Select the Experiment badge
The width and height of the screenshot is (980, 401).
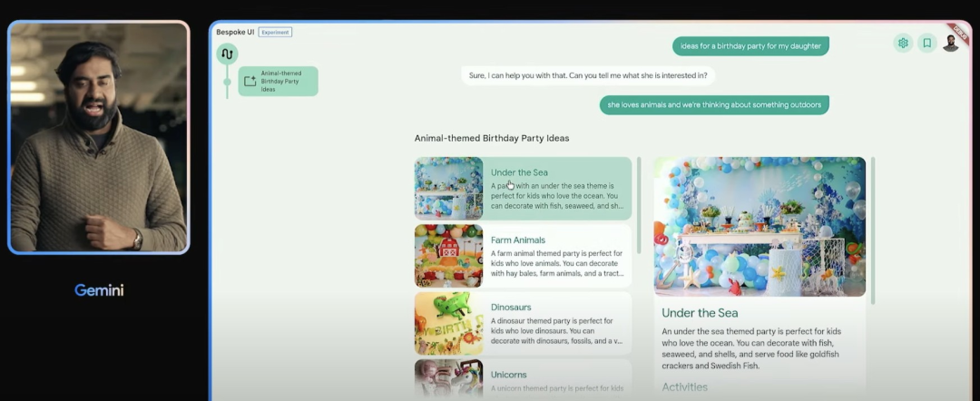pyautogui.click(x=275, y=32)
